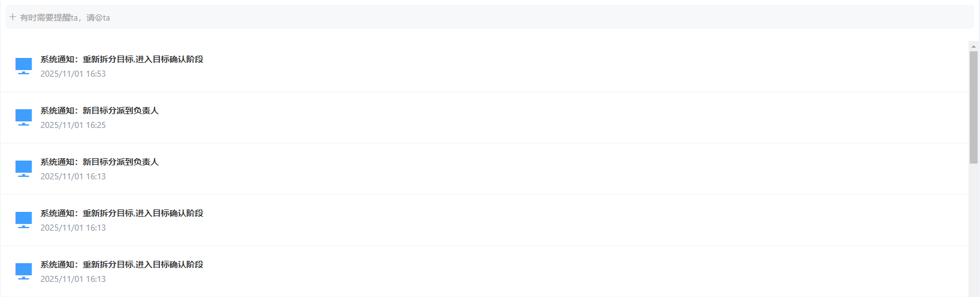Click the vertical scrollbar thumb
Screen dimensions: 980x297
[973, 107]
